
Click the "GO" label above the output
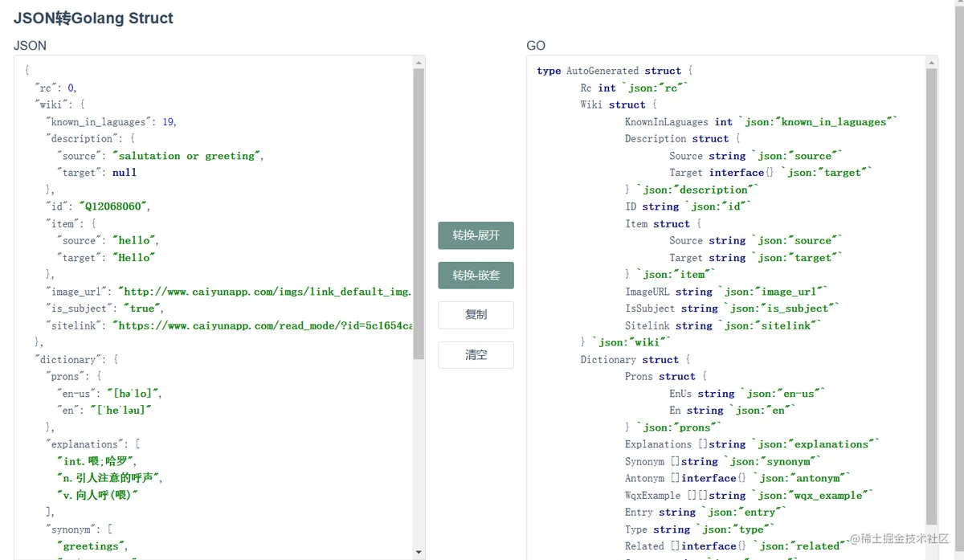point(536,46)
